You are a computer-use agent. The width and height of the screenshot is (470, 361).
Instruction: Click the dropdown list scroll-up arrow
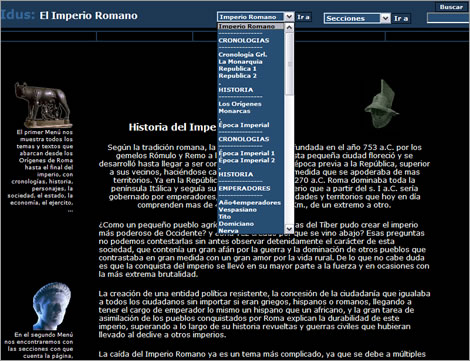click(289, 27)
